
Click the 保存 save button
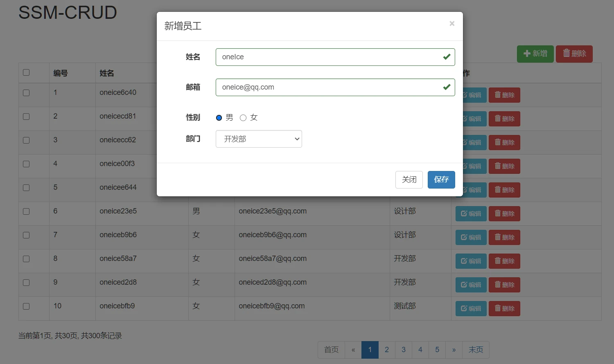[x=441, y=180]
